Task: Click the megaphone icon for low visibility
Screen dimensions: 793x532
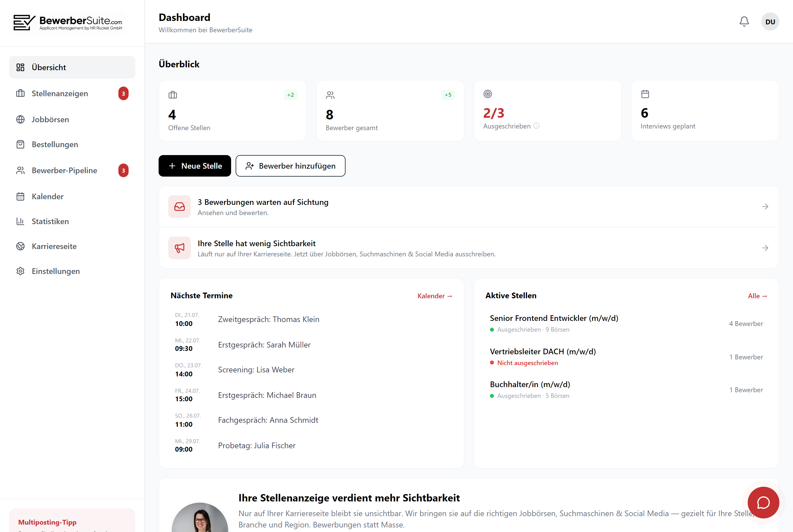Action: (180, 248)
